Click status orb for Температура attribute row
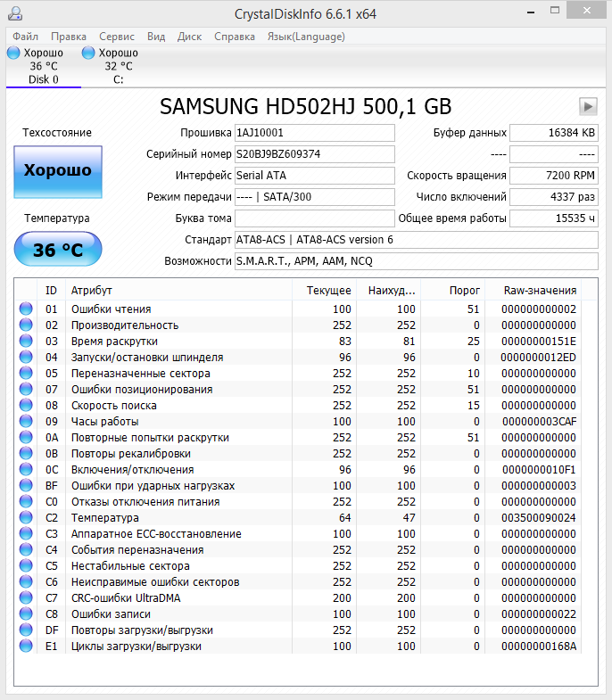 [x=26, y=518]
